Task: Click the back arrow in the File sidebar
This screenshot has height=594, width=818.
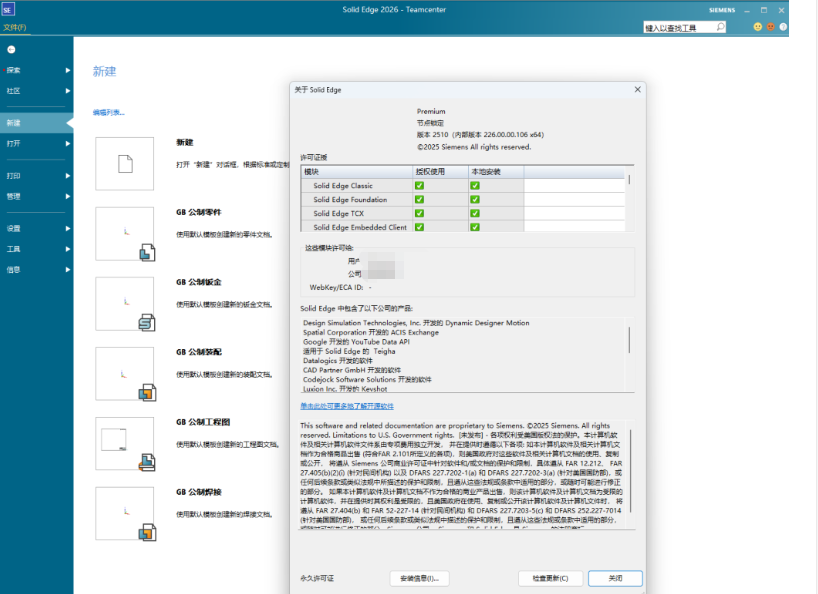Action: (11, 49)
